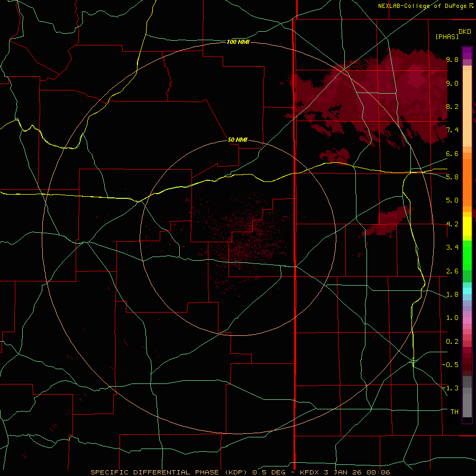Click the 5.8 legend value
476x476 pixels.
coord(452,177)
